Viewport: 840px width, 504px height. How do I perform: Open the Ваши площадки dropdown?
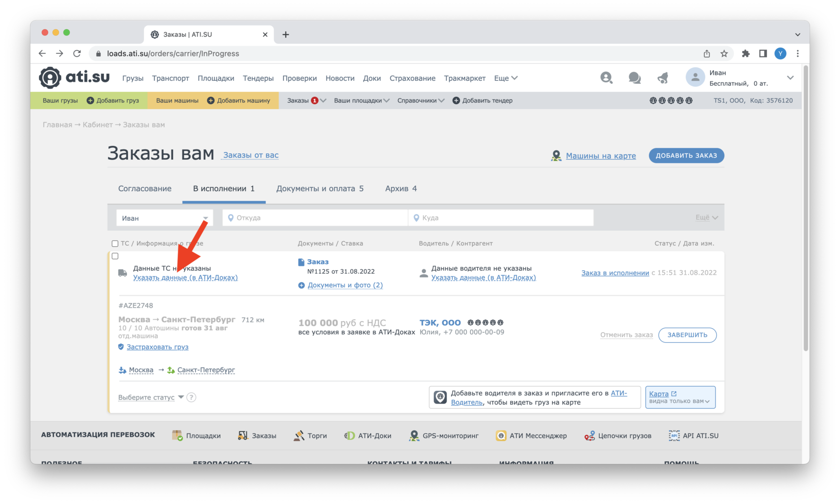tap(361, 100)
